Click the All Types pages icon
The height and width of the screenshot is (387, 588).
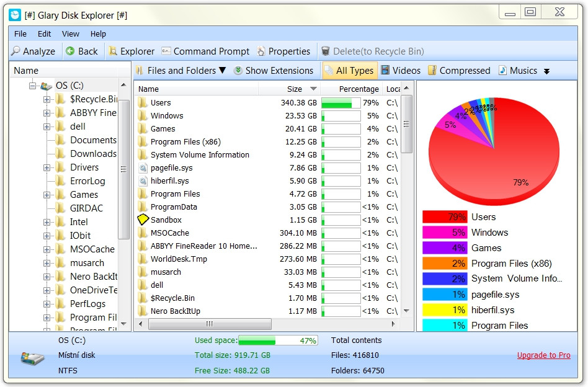[x=329, y=70]
